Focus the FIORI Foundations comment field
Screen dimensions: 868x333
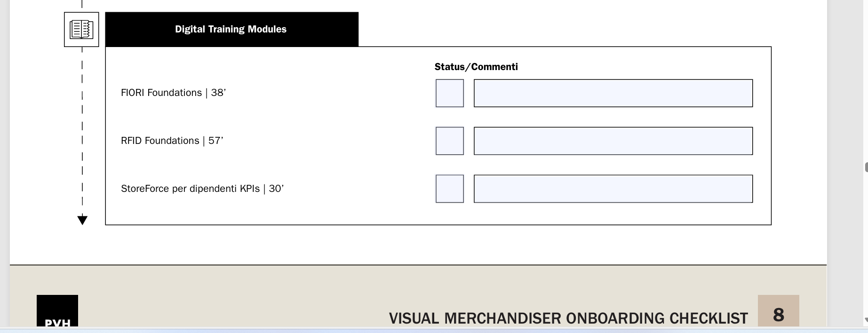(x=613, y=93)
